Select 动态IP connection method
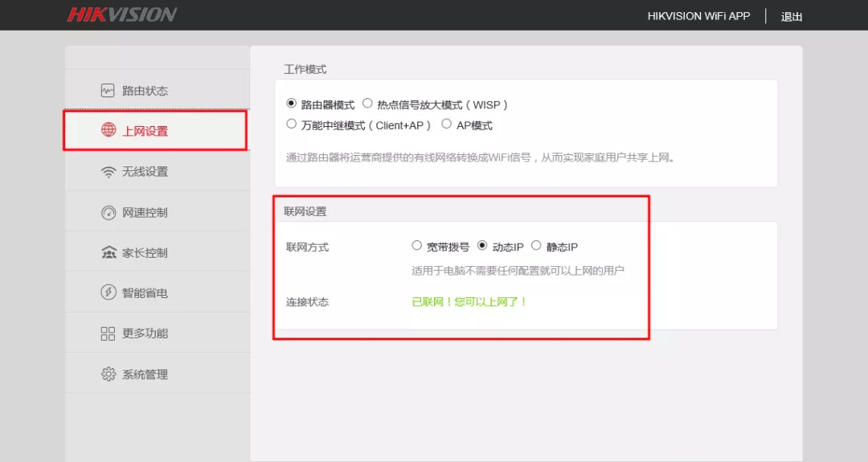 (482, 245)
